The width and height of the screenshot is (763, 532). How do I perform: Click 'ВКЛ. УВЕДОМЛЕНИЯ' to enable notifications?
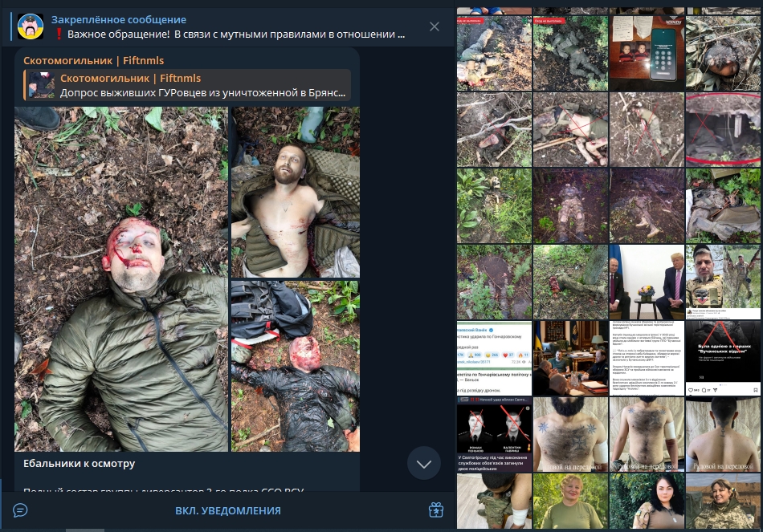pos(228,510)
